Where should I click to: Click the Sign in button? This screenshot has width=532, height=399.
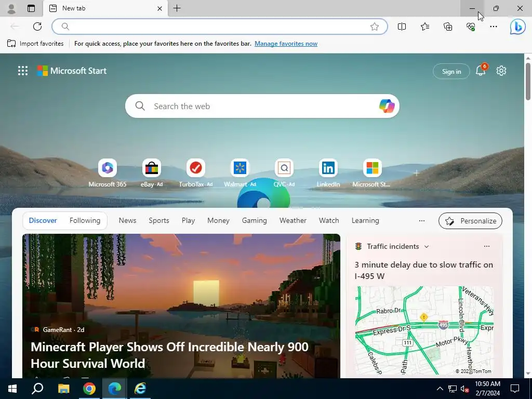[451, 71]
